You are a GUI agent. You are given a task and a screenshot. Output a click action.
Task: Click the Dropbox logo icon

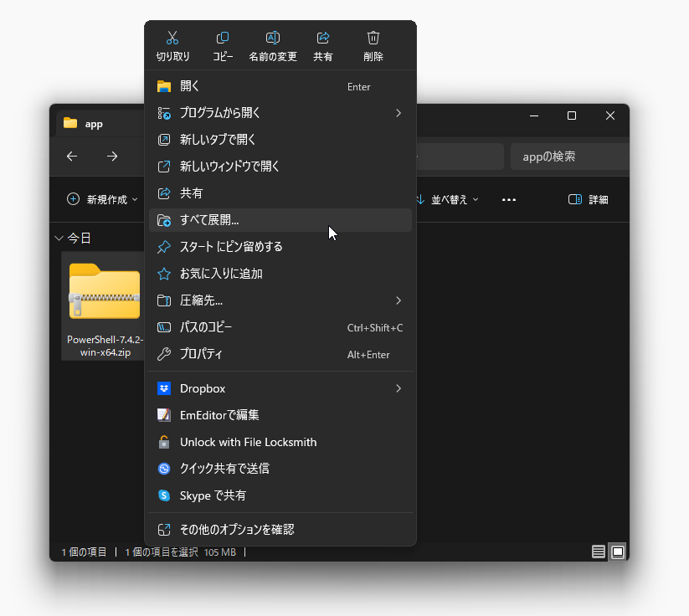click(164, 388)
